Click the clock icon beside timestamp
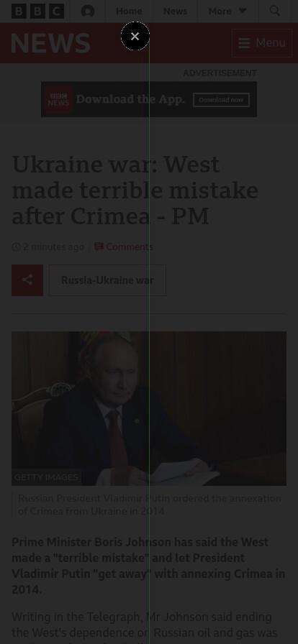The height and width of the screenshot is (644, 298). click(x=16, y=247)
